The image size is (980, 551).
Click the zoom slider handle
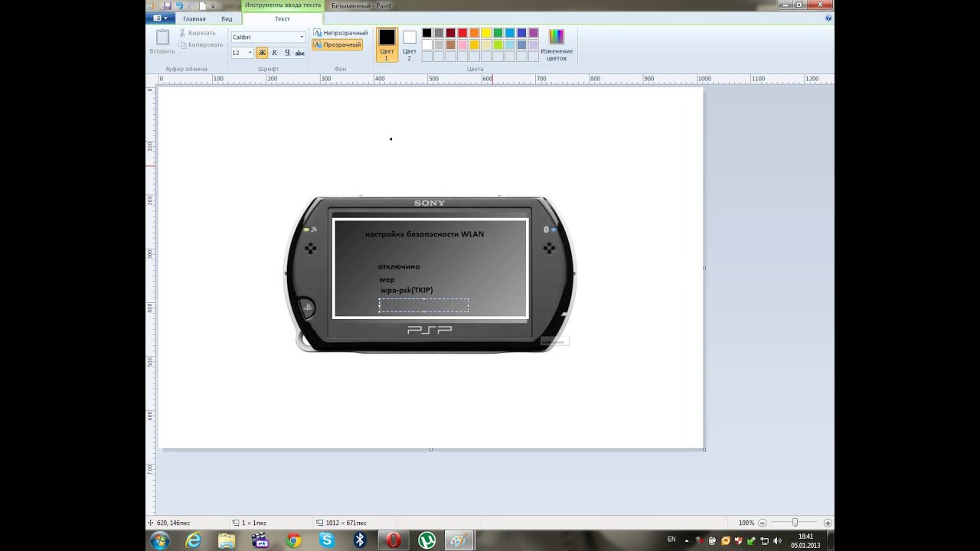795,523
